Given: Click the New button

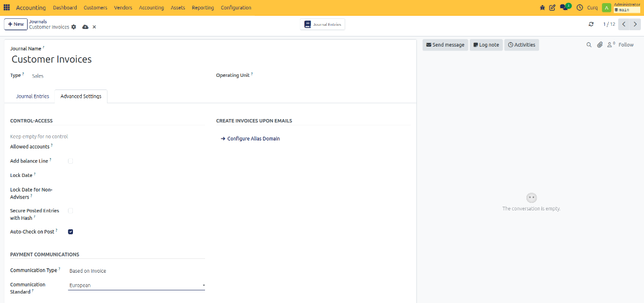Looking at the screenshot, I should pos(16,25).
